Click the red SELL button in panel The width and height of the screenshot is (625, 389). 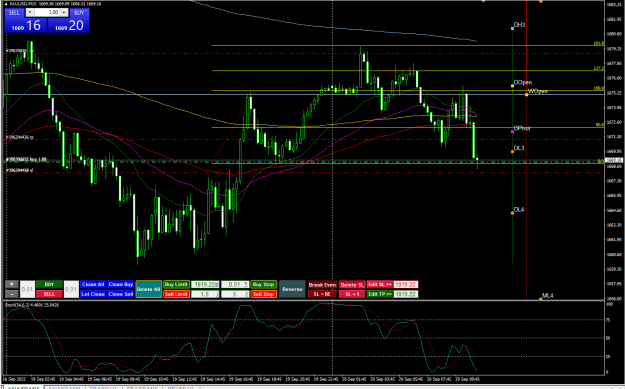click(49, 294)
